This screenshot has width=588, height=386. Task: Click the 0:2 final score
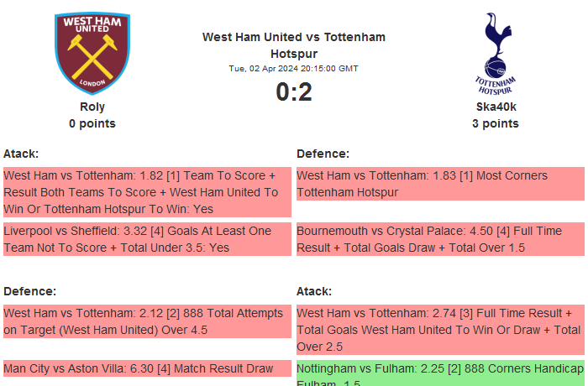(x=294, y=92)
